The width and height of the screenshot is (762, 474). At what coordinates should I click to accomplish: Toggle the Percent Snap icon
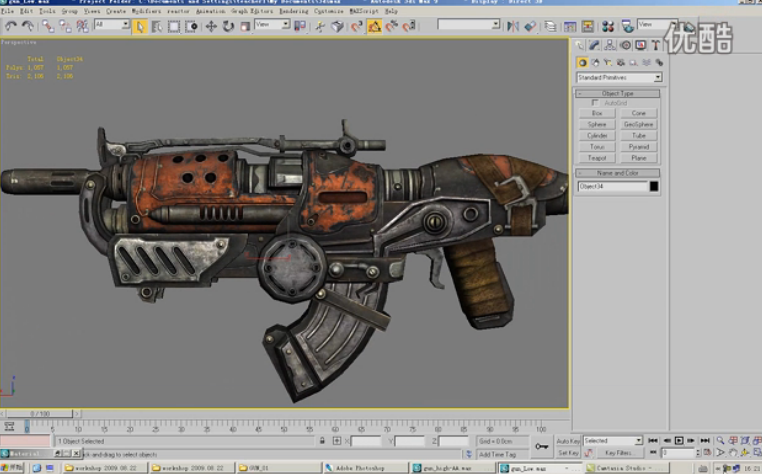click(x=391, y=26)
